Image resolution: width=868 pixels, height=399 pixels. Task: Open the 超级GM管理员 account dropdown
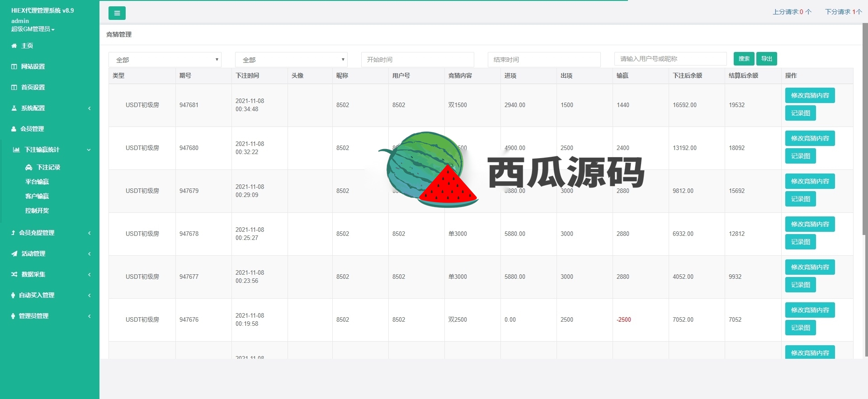(33, 29)
